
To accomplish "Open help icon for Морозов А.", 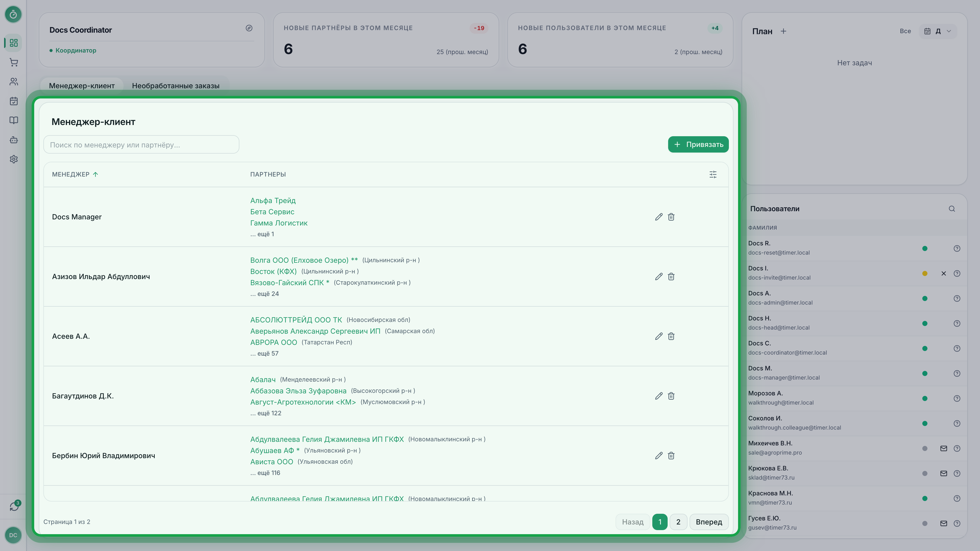I will click(x=957, y=398).
